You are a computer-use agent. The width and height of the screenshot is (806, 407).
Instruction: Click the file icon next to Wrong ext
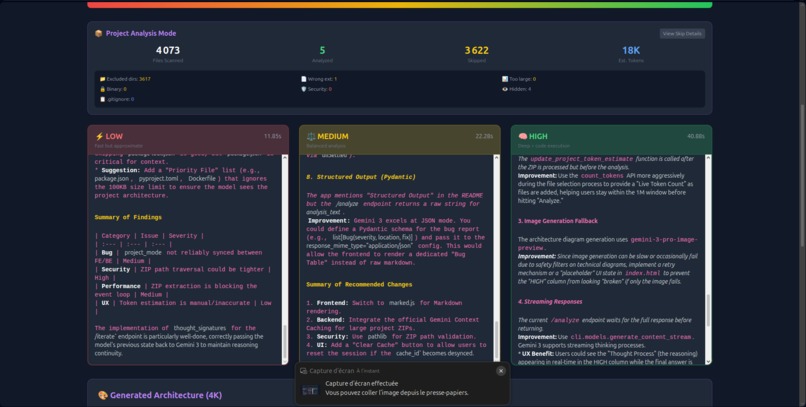[x=303, y=79]
